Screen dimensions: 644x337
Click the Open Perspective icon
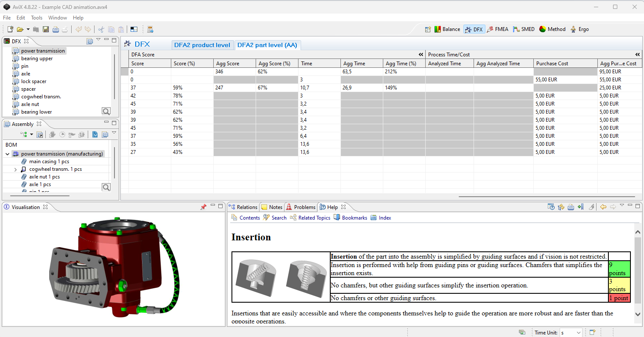[x=428, y=29]
